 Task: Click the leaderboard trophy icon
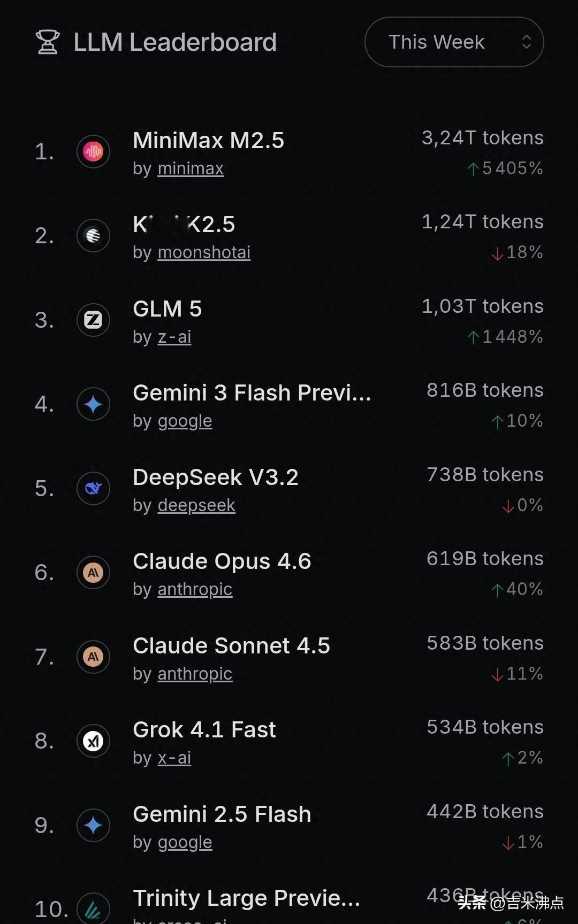click(x=47, y=42)
